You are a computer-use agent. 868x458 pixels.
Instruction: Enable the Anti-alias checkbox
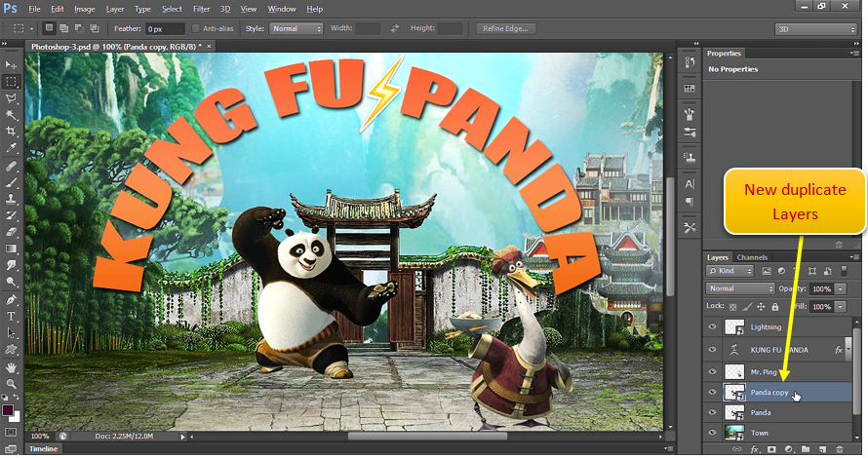tap(195, 28)
